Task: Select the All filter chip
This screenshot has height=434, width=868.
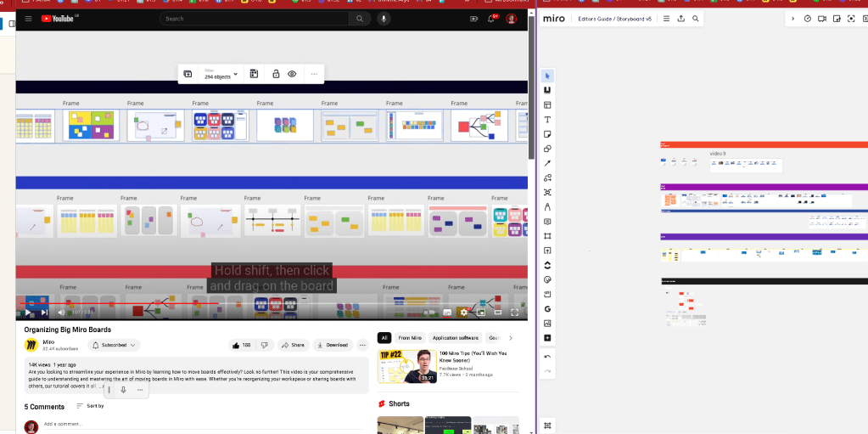Action: (384, 337)
